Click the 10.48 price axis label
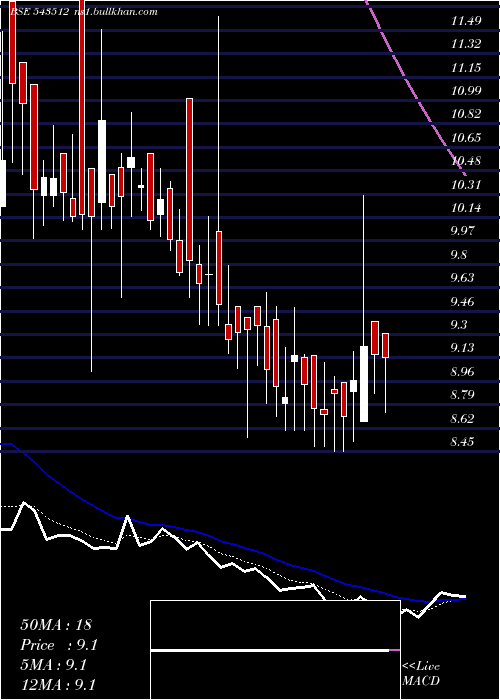 click(466, 161)
